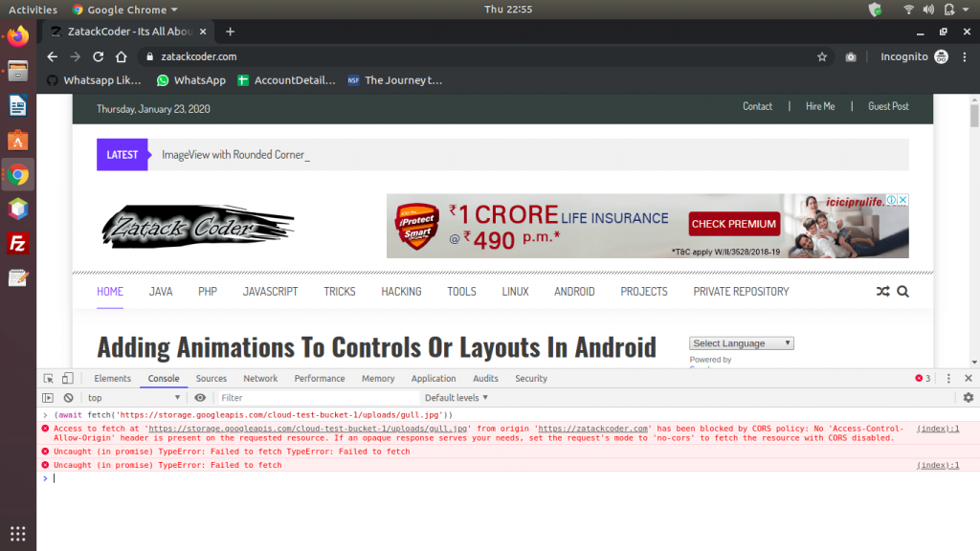Image resolution: width=980 pixels, height=551 pixels.
Task: Clear the console with the clear icon
Action: pyautogui.click(x=68, y=398)
